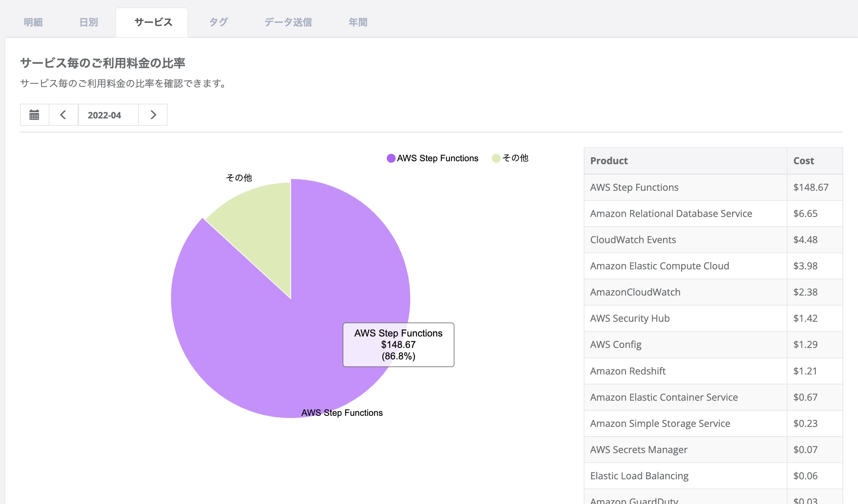Image resolution: width=858 pixels, height=504 pixels.
Task: Click the $0.06 cost cell
Action: tap(815, 476)
